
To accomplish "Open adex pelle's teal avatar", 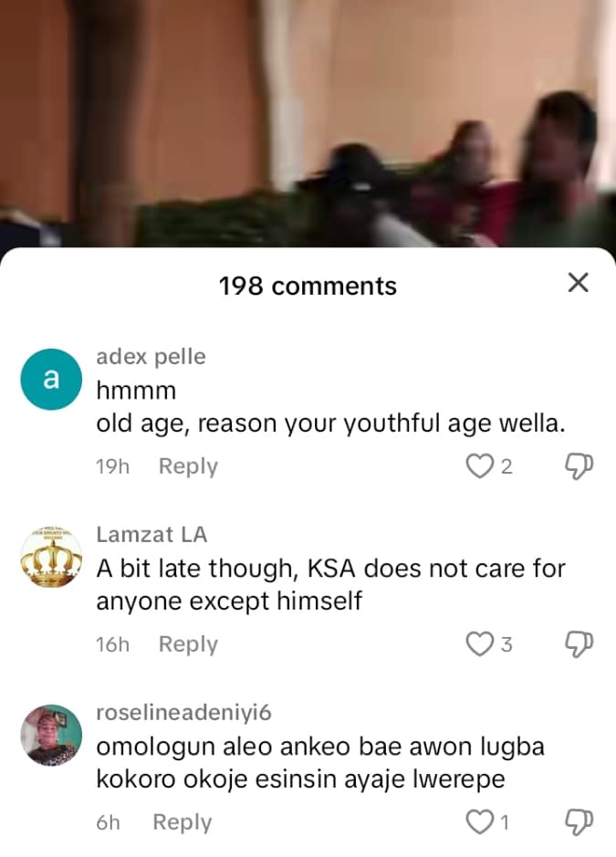I will click(x=51, y=379).
